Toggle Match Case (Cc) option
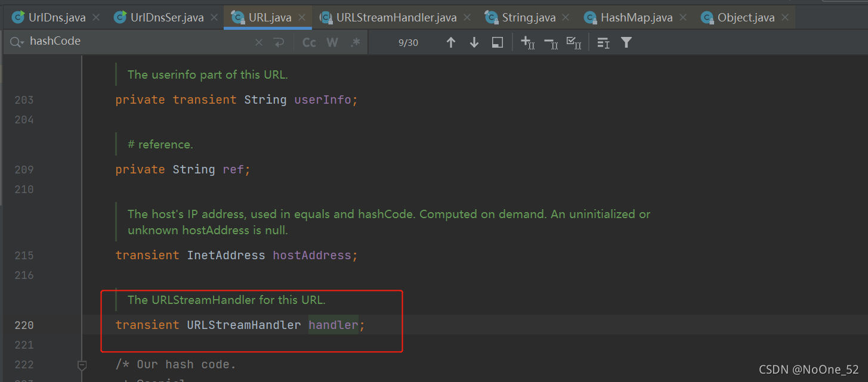The width and height of the screenshot is (868, 382). 309,42
